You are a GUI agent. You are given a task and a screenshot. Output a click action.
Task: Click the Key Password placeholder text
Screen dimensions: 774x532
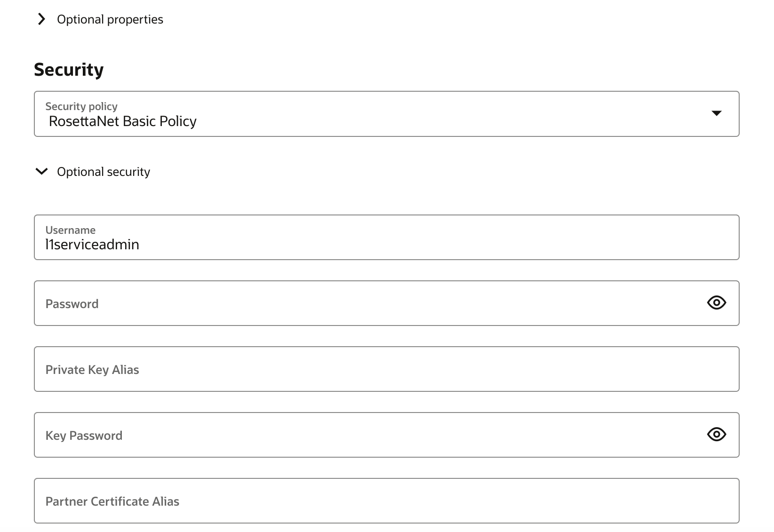coord(84,436)
